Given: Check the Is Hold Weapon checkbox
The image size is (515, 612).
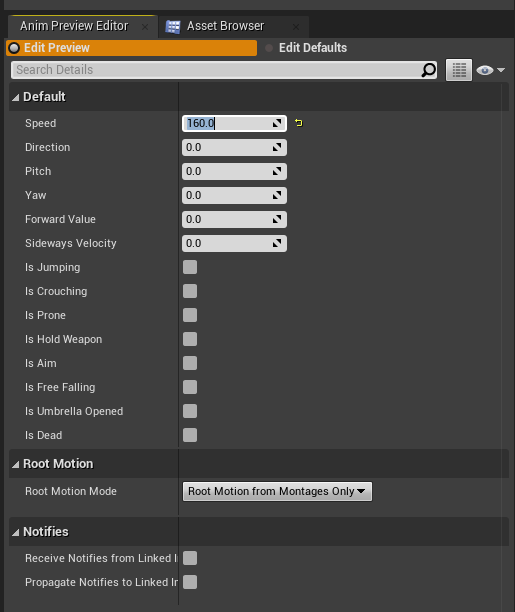Looking at the screenshot, I should [x=190, y=339].
